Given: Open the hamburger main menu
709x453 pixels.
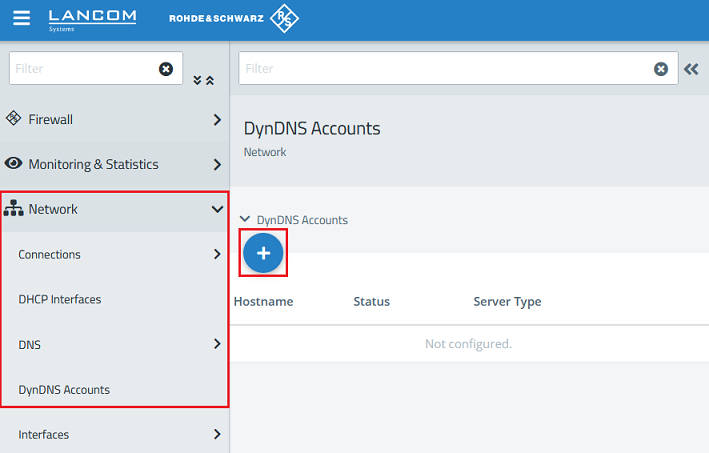Looking at the screenshot, I should [21, 19].
